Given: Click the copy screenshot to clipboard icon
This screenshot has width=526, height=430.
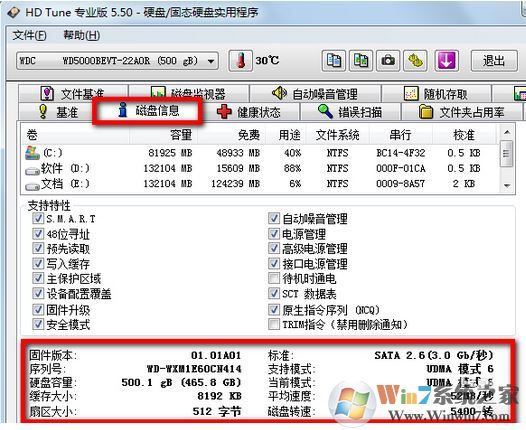Looking at the screenshot, I should 361,61.
